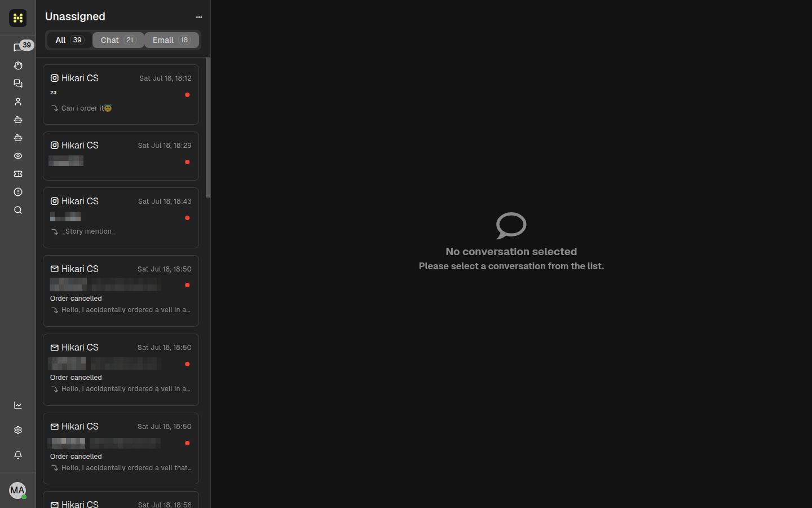
Task: Click the MA user avatar
Action: 17,491
